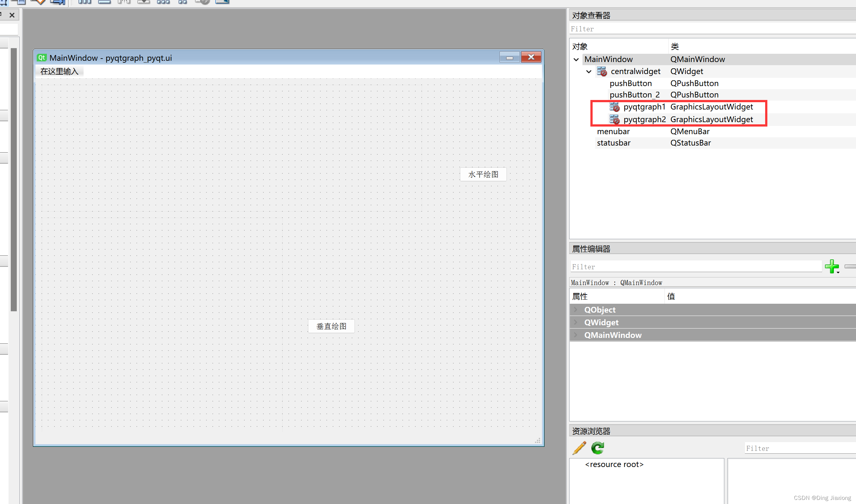The image size is (856, 504).
Task: Click the pyqtgraph1 row icon
Action: click(x=614, y=107)
